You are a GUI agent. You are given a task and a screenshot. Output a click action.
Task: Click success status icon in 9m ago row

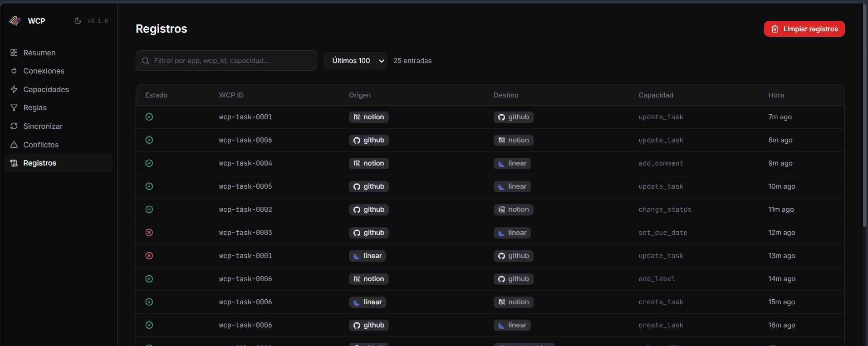(149, 163)
